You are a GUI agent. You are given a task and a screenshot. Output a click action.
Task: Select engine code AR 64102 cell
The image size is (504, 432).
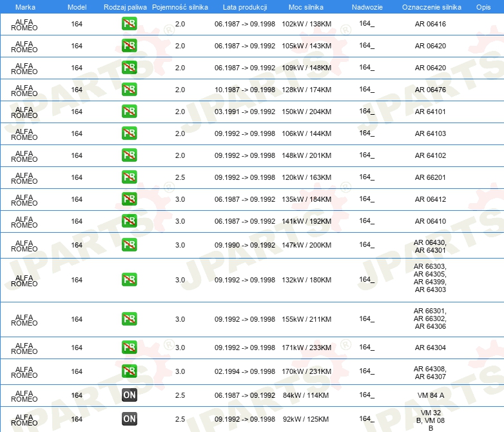[430, 155]
